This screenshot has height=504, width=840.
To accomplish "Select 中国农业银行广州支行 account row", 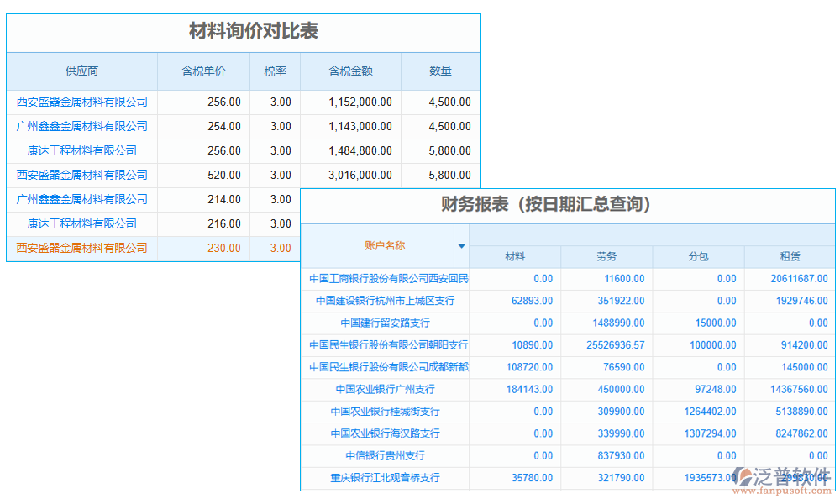I will 384,389.
